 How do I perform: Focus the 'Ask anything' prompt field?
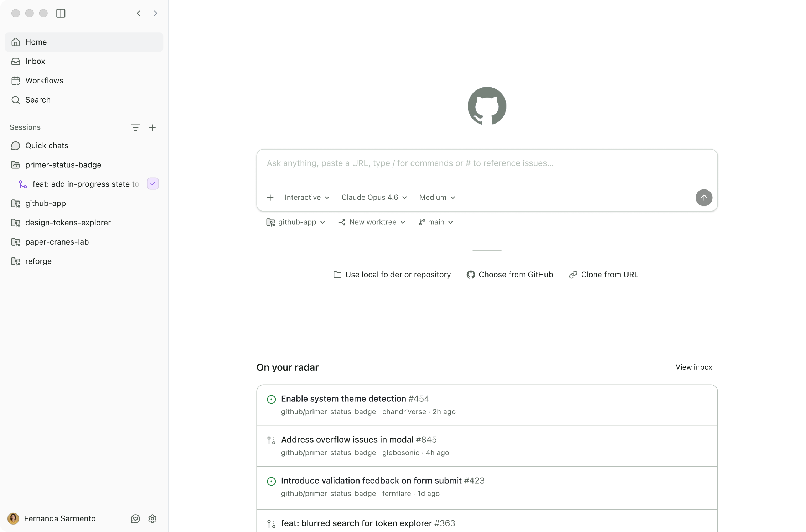pyautogui.click(x=487, y=163)
